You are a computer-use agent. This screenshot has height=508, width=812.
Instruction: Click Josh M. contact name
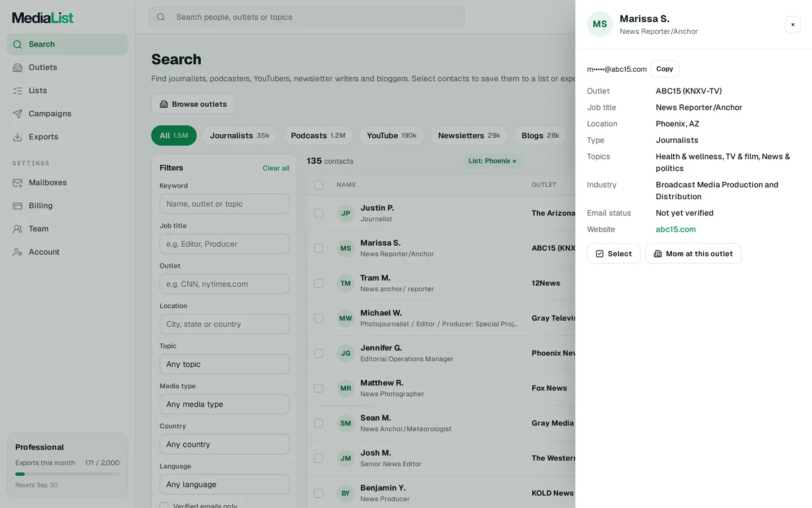[x=376, y=453]
